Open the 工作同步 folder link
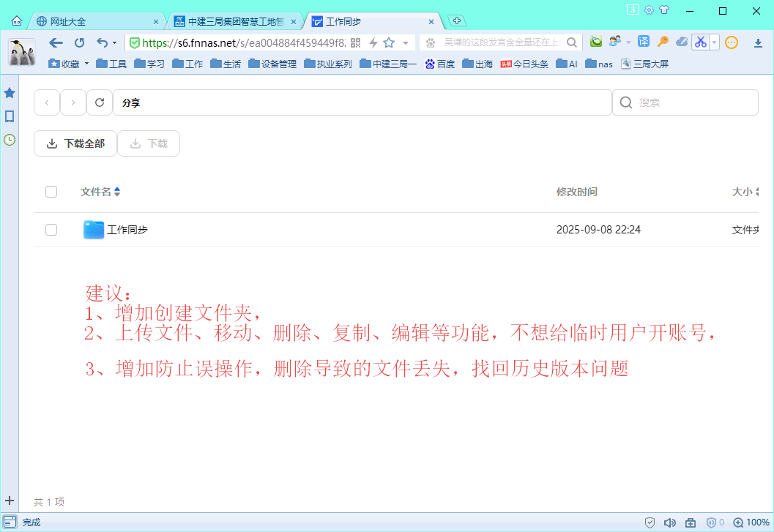The width and height of the screenshot is (774, 532). pos(127,229)
